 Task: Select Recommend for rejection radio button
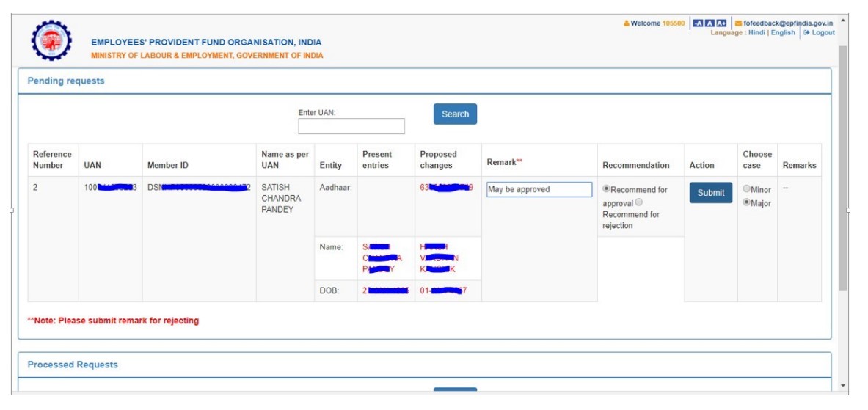pyautogui.click(x=638, y=202)
